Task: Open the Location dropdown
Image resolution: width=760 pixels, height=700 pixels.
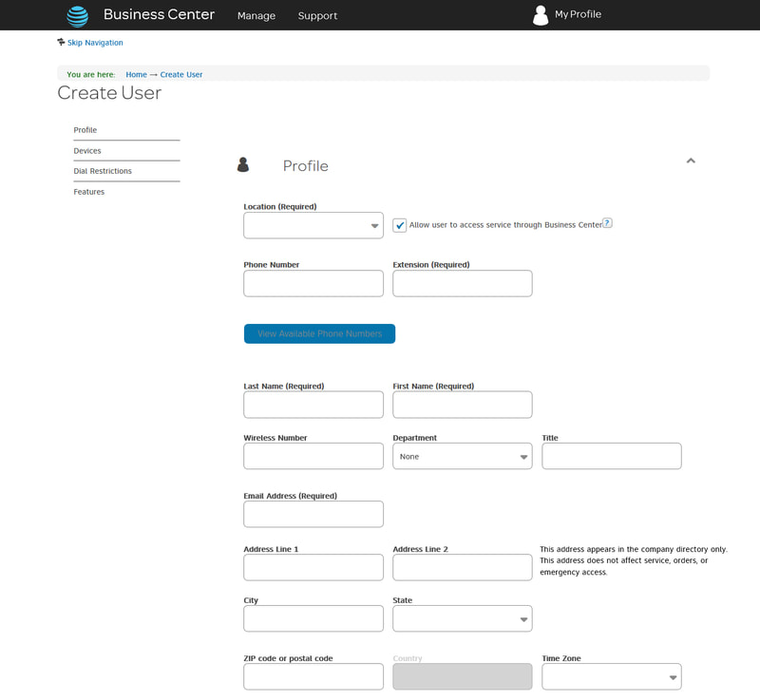Action: point(313,225)
